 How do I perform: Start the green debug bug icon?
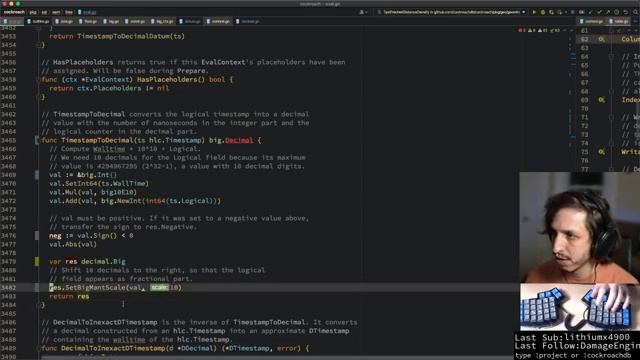pos(543,12)
